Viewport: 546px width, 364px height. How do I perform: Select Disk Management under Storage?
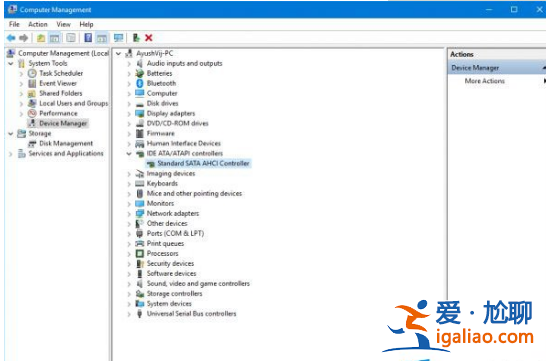coord(66,144)
